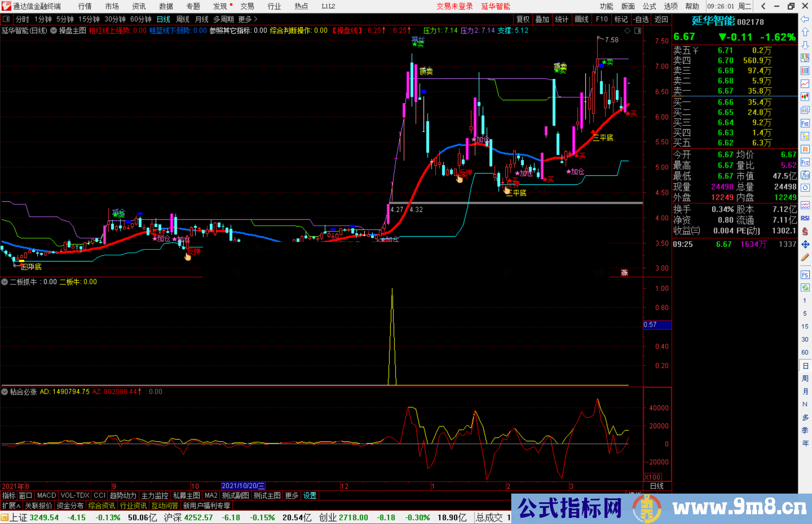Toggle the 操盘主图 indicator circle button
Viewport: 812px width, 524px height.
pos(54,30)
